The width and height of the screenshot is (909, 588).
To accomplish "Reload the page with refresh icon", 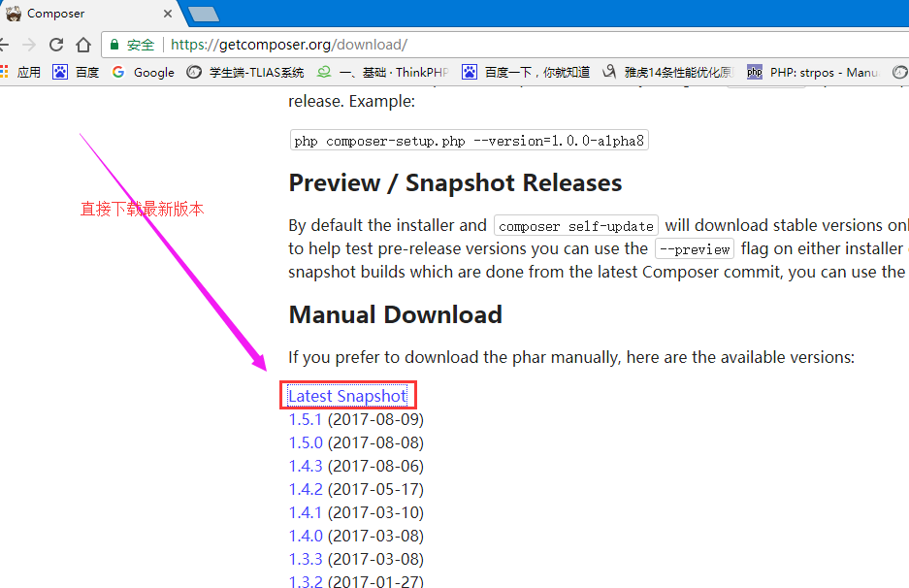I will (x=56, y=45).
